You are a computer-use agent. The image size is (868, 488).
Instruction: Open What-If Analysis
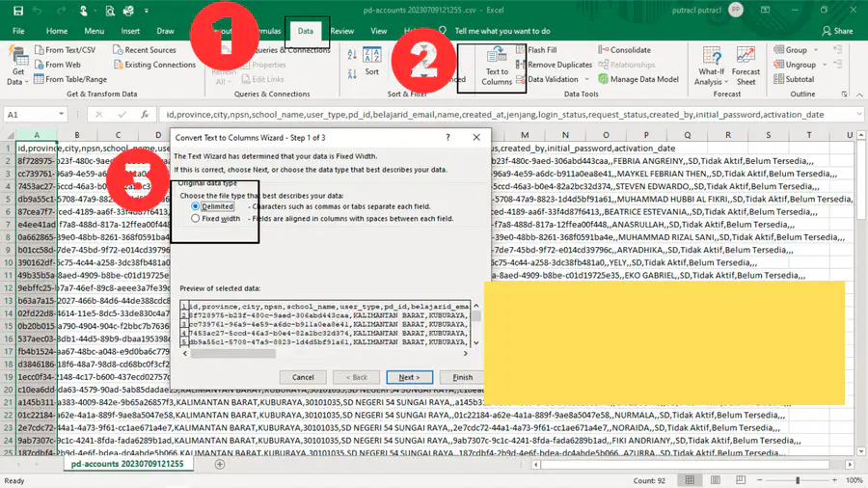(712, 66)
